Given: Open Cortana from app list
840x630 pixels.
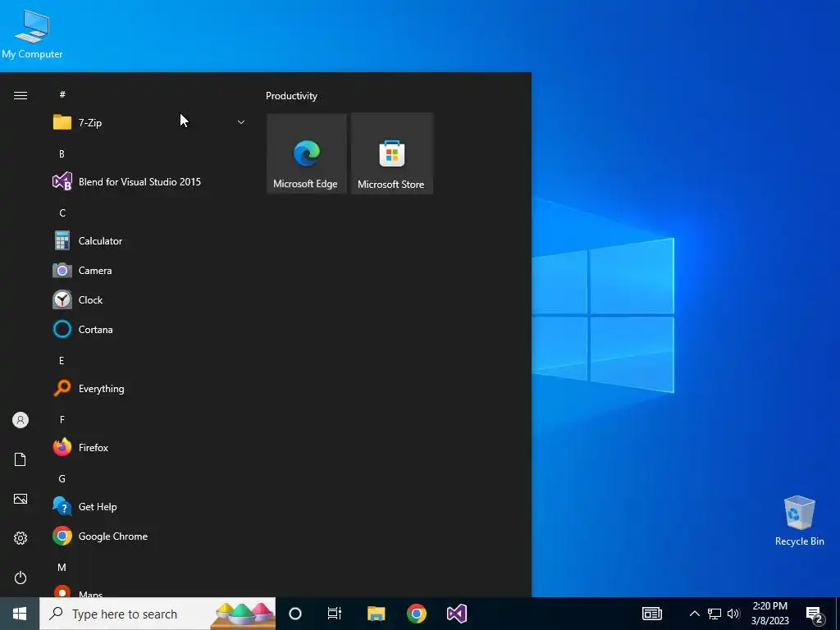Looking at the screenshot, I should [x=149, y=330].
